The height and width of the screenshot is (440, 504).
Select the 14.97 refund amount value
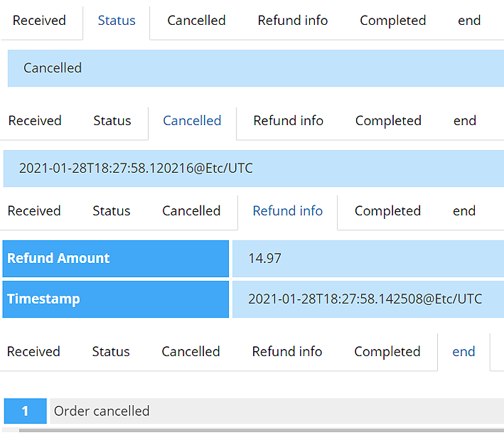click(367, 259)
